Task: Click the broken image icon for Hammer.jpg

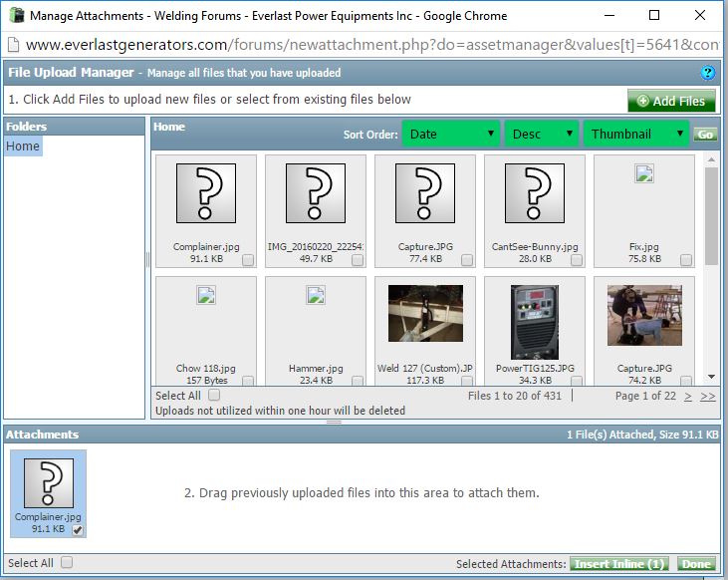Action: [315, 295]
